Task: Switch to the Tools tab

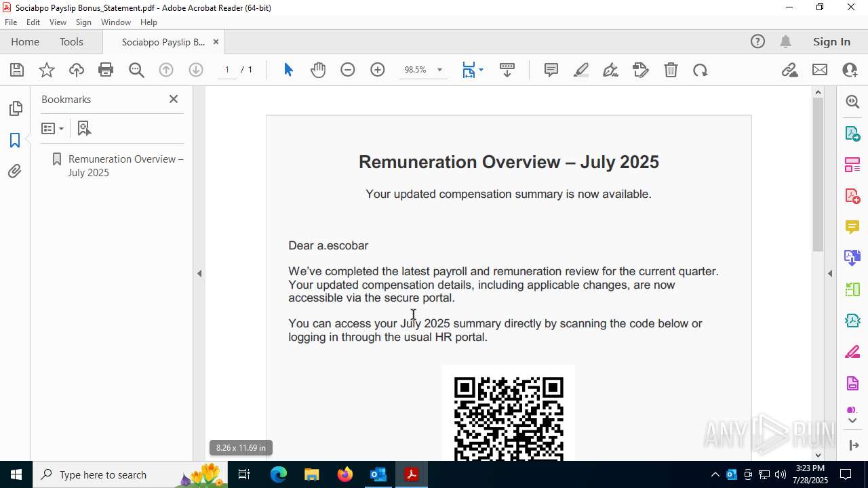Action: pos(71,42)
